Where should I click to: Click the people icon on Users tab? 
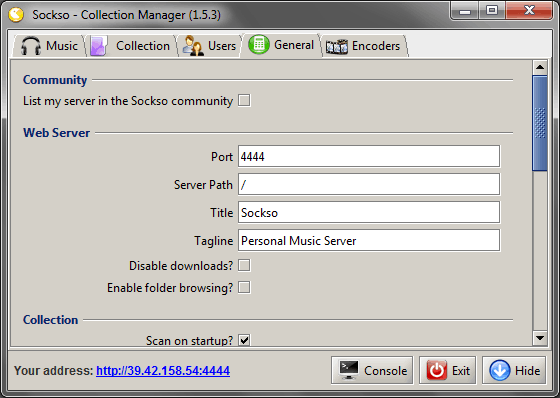coord(193,46)
